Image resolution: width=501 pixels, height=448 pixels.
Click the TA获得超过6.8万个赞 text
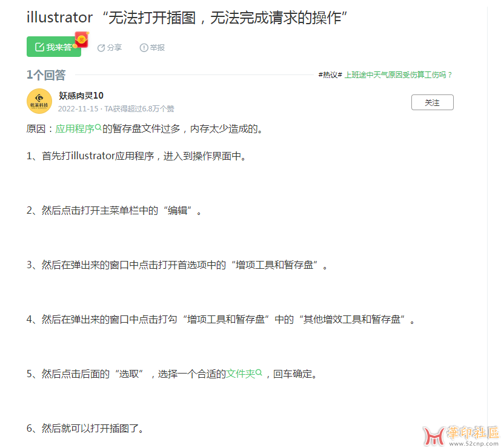click(139, 109)
